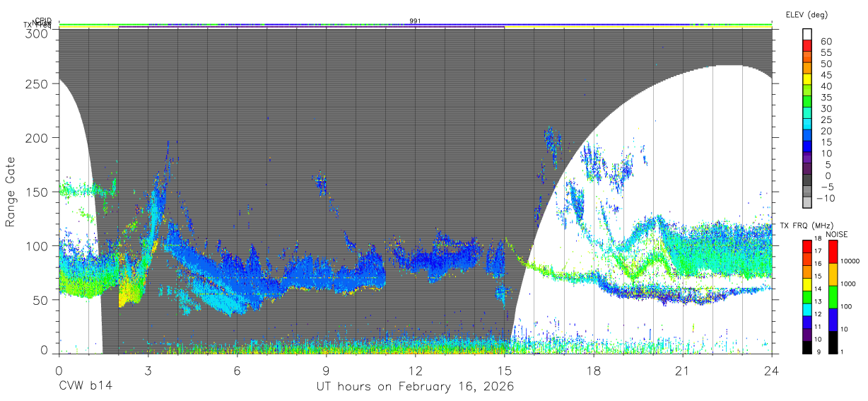The height and width of the screenshot is (401, 868).
Task: Click the '40' ELEV colorbar tick
Action: 826,86
